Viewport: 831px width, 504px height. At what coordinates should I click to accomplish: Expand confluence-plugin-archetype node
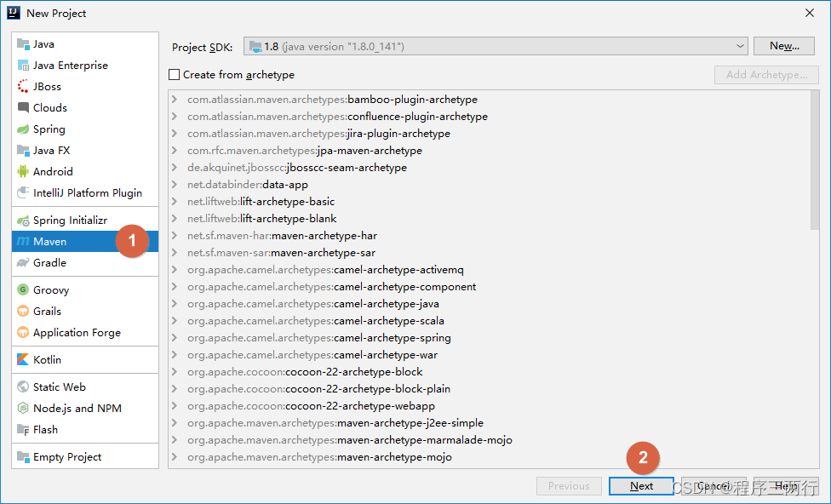click(175, 117)
